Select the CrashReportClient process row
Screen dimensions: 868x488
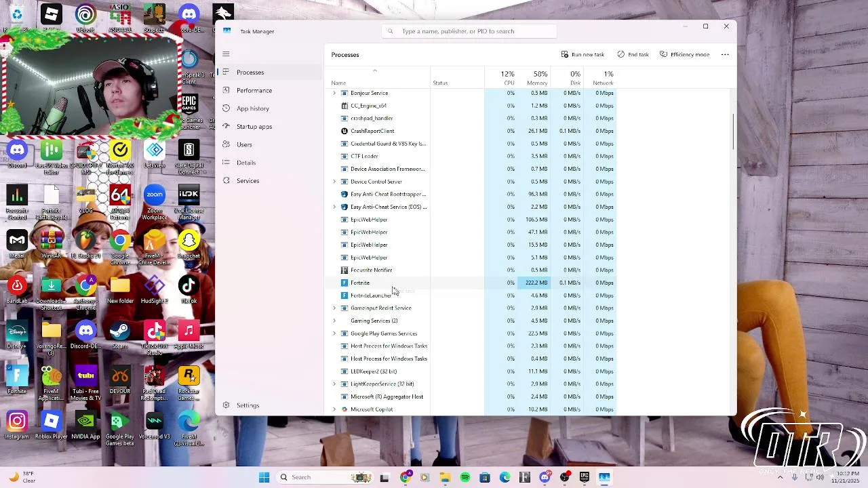pyautogui.click(x=471, y=131)
